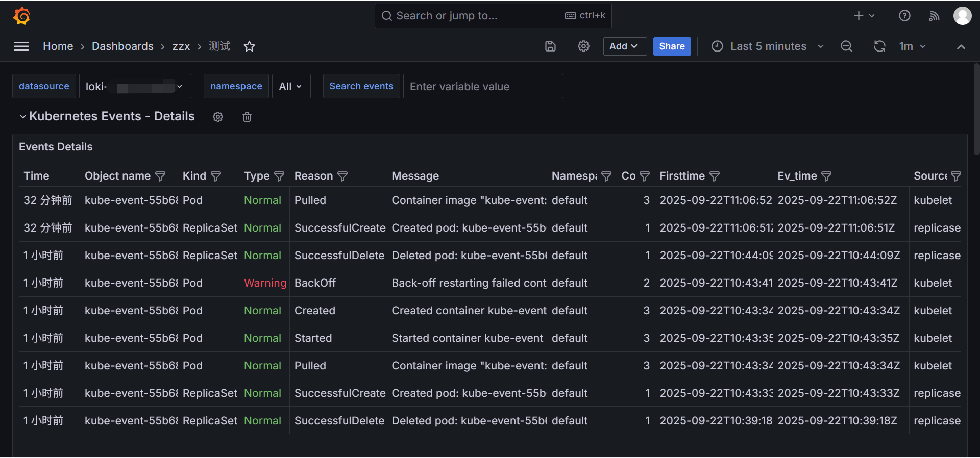
Task: Collapse the Kubernetes Events - Details row
Action: pyautogui.click(x=23, y=117)
